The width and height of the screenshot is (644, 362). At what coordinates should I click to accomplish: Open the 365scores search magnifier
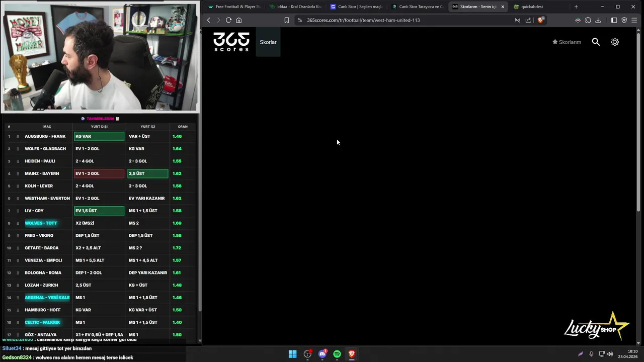click(x=596, y=42)
